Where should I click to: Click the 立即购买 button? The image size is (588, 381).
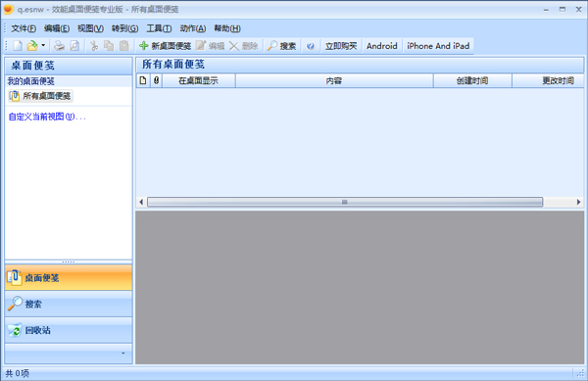341,46
